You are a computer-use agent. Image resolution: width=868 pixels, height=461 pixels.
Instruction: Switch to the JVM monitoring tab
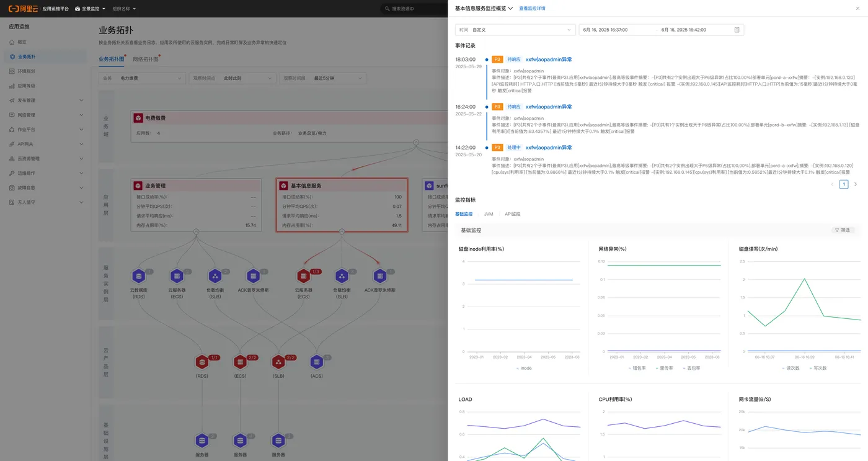pos(489,214)
